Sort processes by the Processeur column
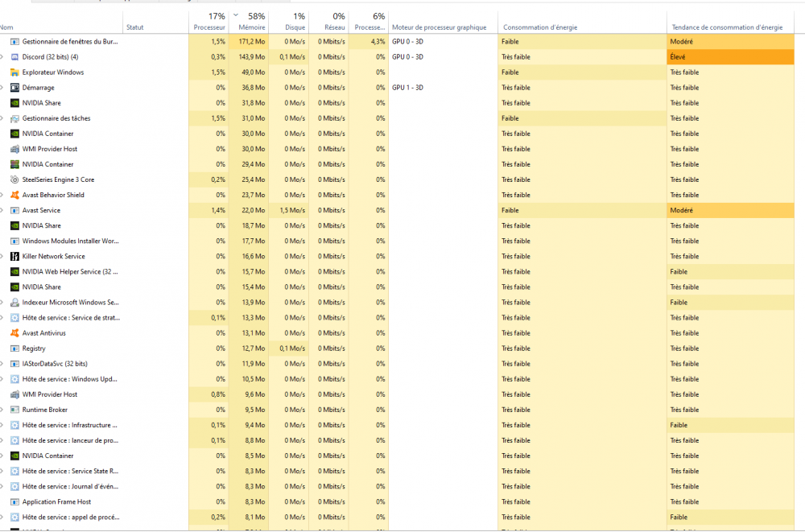This screenshot has height=532, width=805. pos(209,22)
